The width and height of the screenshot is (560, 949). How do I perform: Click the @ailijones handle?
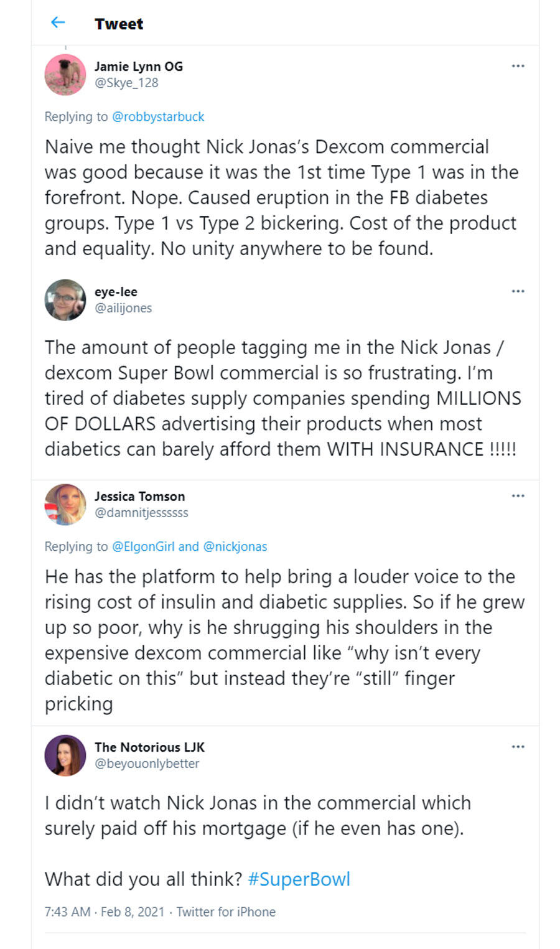click(123, 308)
